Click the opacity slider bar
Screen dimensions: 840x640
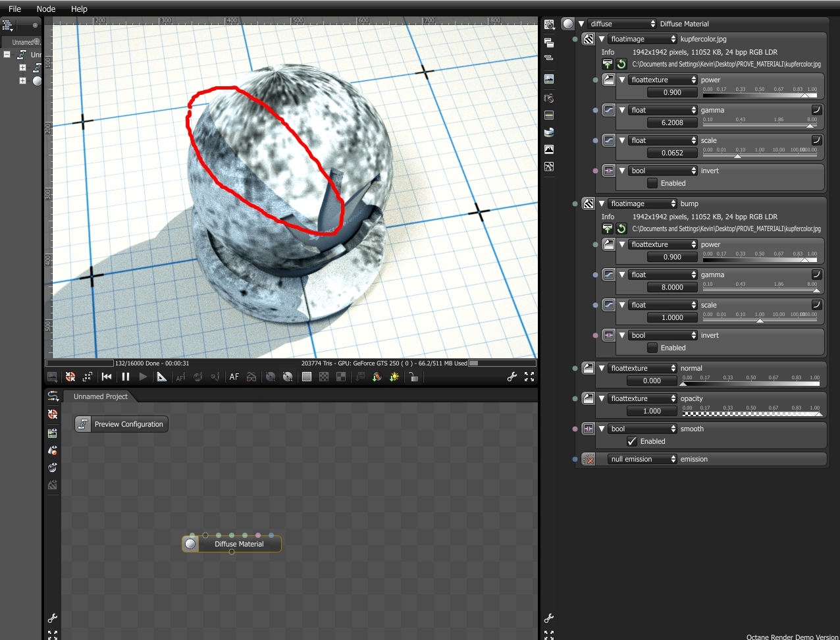[x=750, y=413]
